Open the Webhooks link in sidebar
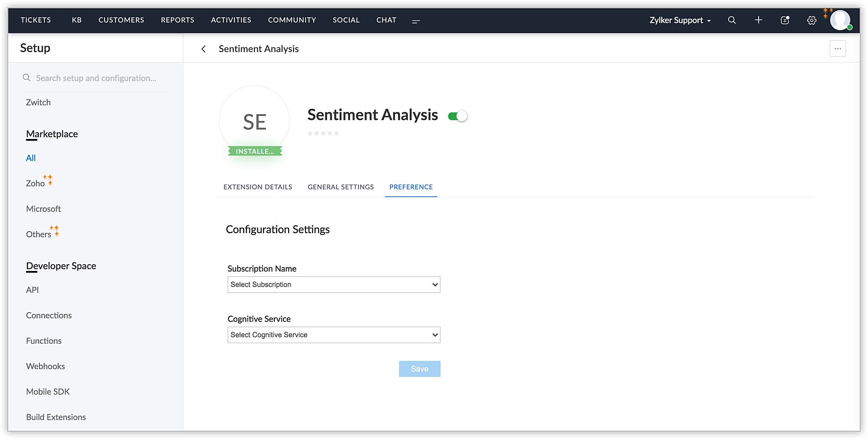 point(46,366)
